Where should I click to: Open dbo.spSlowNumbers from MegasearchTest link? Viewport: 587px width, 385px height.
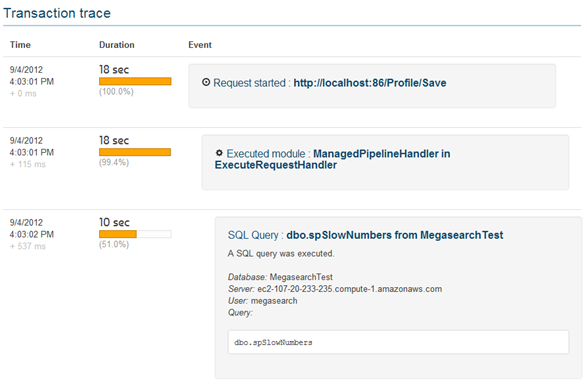click(395, 235)
